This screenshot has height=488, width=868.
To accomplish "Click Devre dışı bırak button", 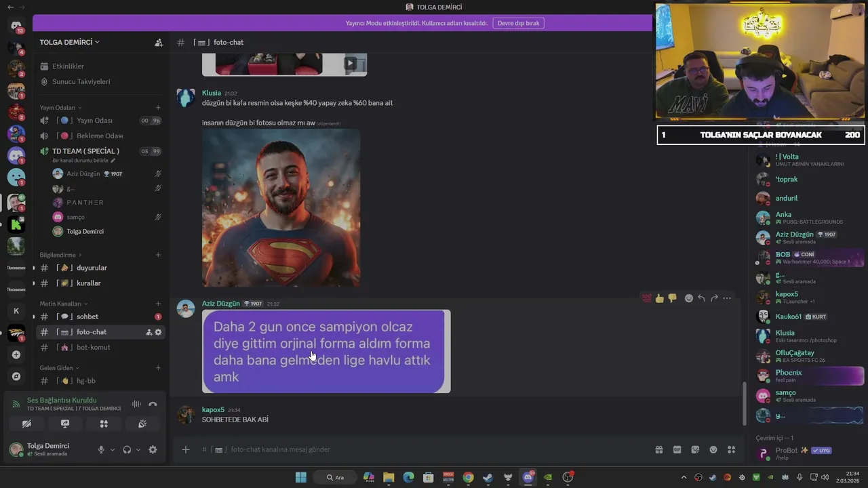I will tap(518, 23).
